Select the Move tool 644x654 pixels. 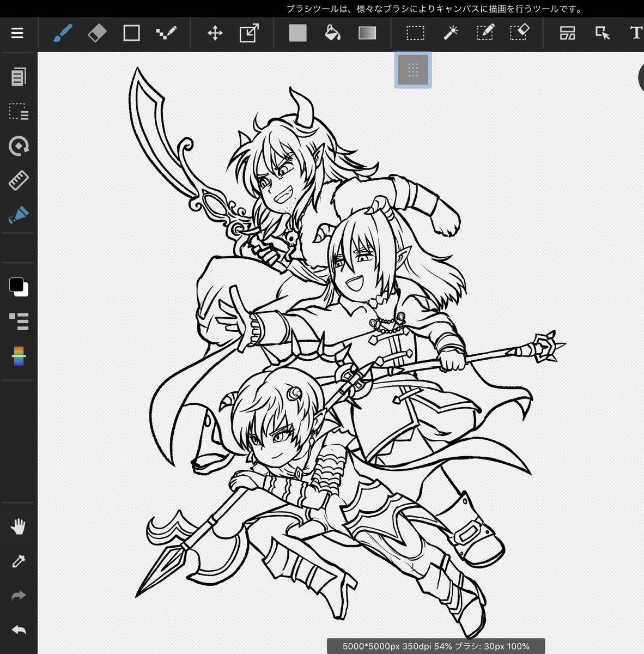click(x=215, y=33)
